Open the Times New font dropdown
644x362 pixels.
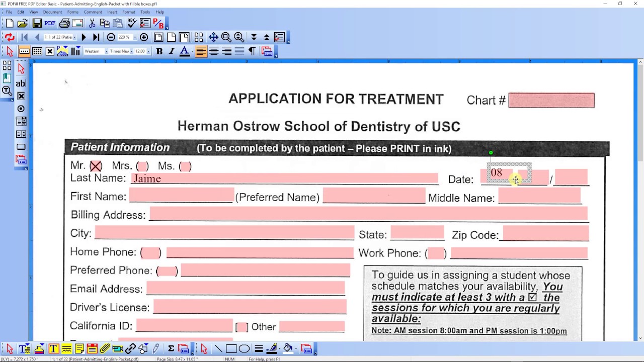click(131, 51)
